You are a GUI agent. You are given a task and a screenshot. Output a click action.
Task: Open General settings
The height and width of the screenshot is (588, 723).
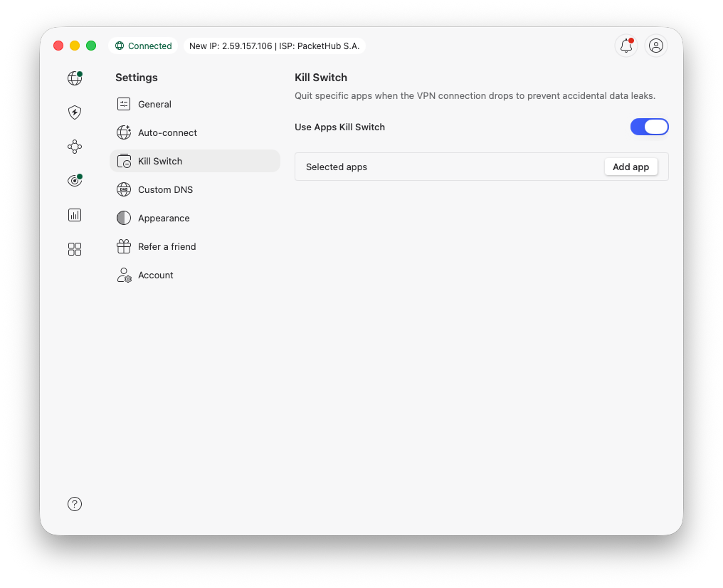(155, 104)
